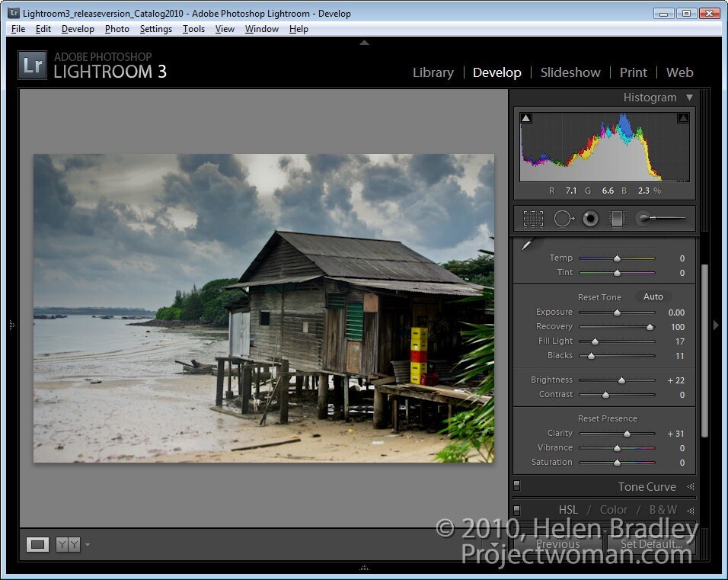The width and height of the screenshot is (728, 580).
Task: Click the Before/After YY view button
Action: click(x=68, y=544)
